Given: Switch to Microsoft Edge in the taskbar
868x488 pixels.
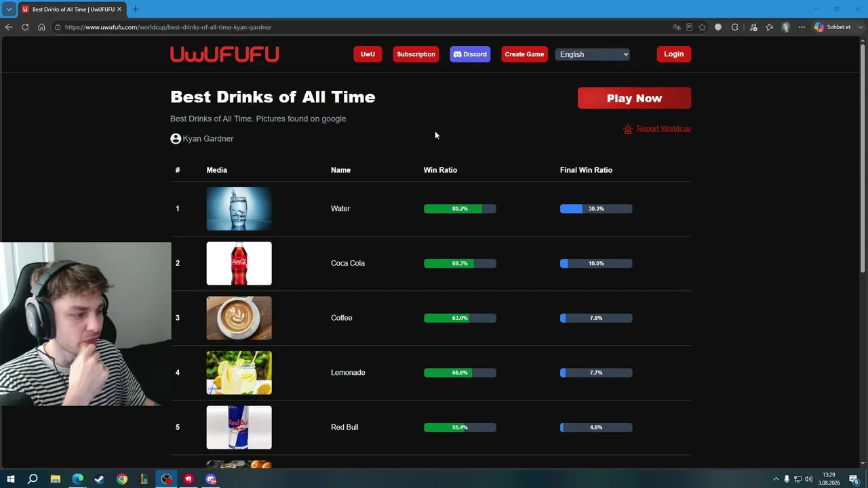Looking at the screenshot, I should 77,479.
